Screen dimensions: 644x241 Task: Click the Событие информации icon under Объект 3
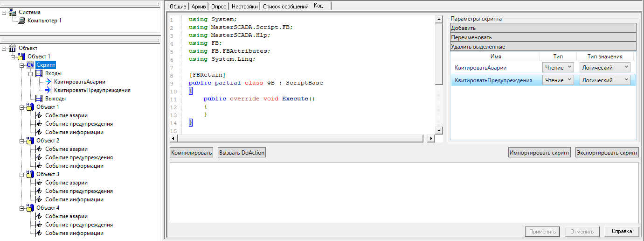[39, 199]
